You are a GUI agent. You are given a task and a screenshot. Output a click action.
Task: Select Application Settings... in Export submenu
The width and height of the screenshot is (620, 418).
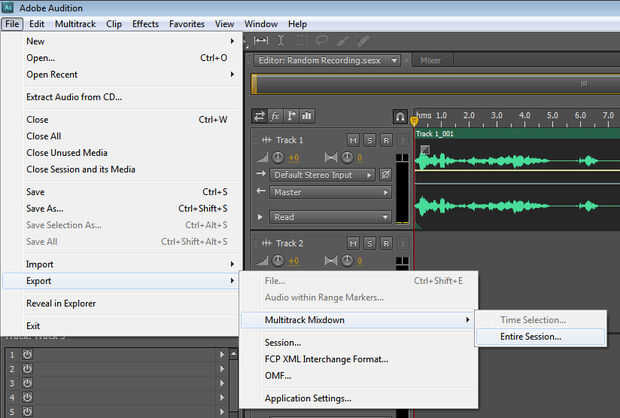tap(308, 398)
